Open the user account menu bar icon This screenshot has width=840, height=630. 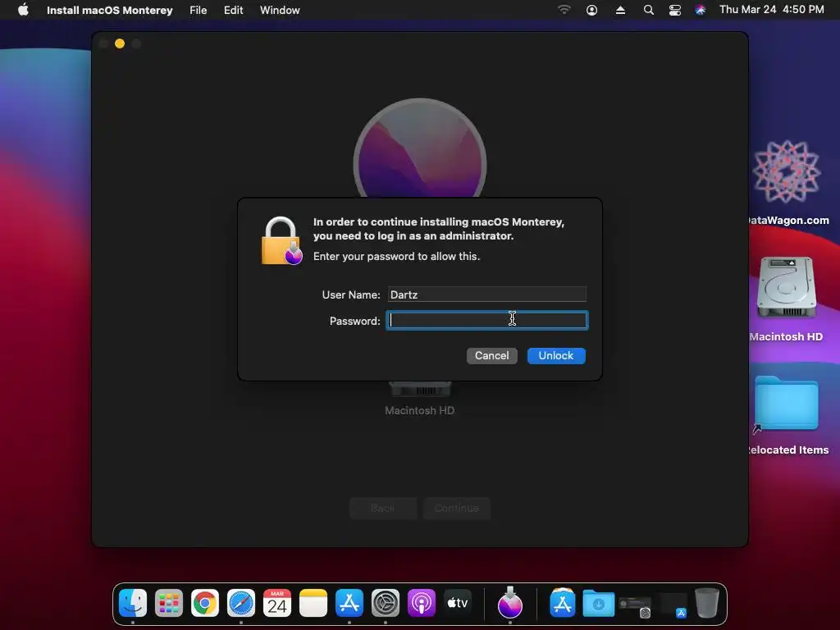[x=591, y=10]
